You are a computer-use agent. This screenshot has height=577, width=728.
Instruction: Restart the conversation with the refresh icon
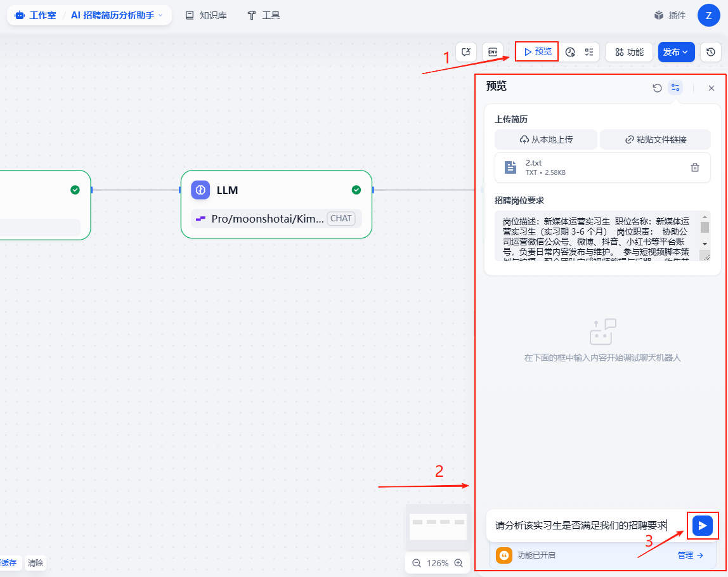click(x=658, y=88)
